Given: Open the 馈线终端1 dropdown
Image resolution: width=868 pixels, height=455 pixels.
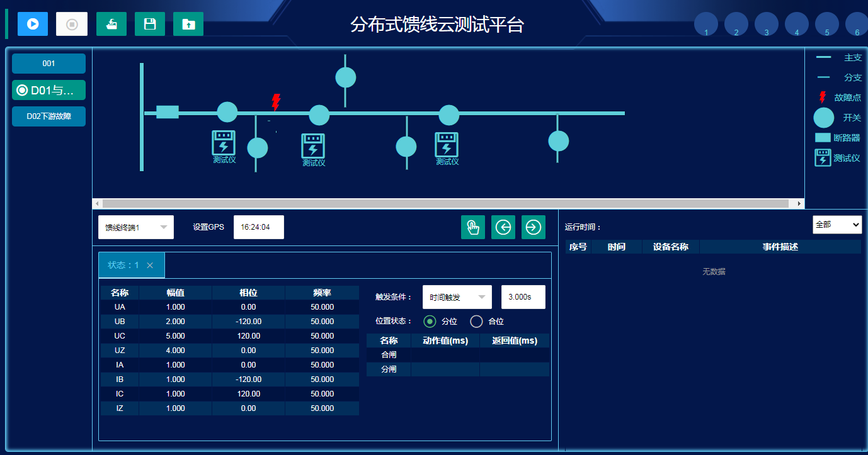Looking at the screenshot, I should pos(136,227).
